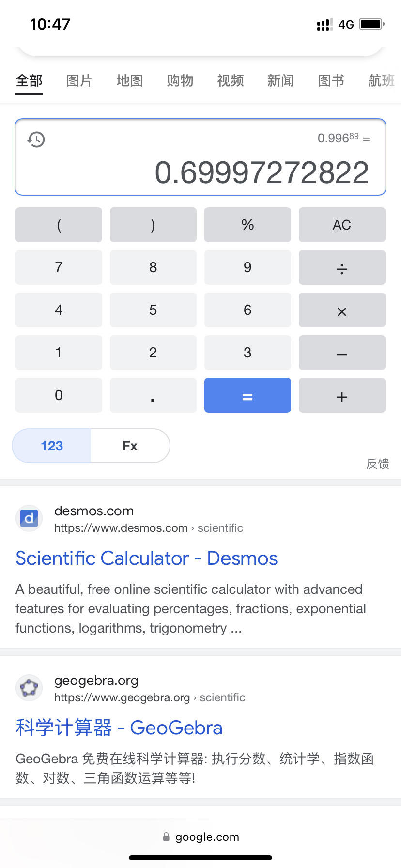Select the 视频 search tab
This screenshot has height=868, width=401.
230,81
